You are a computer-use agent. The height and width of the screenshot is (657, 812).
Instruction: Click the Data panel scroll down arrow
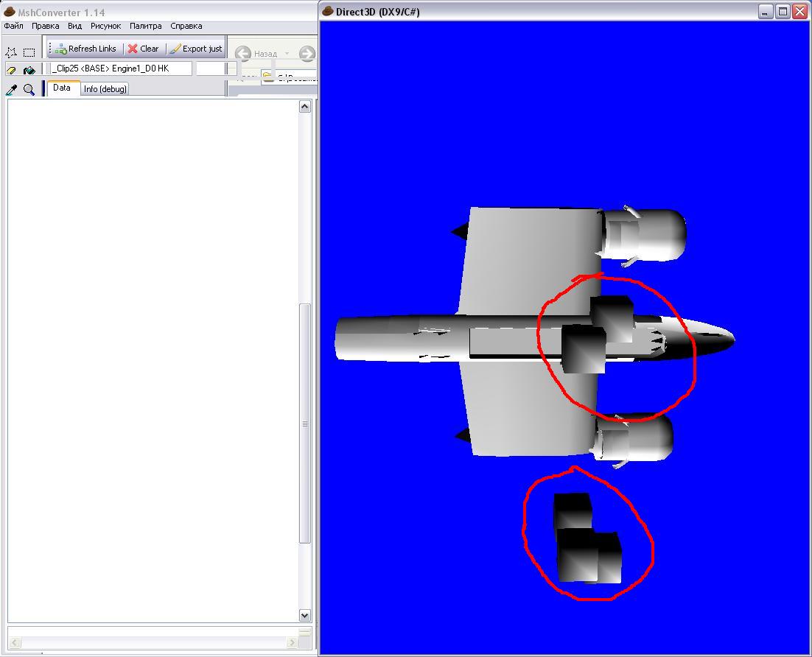[x=304, y=616]
